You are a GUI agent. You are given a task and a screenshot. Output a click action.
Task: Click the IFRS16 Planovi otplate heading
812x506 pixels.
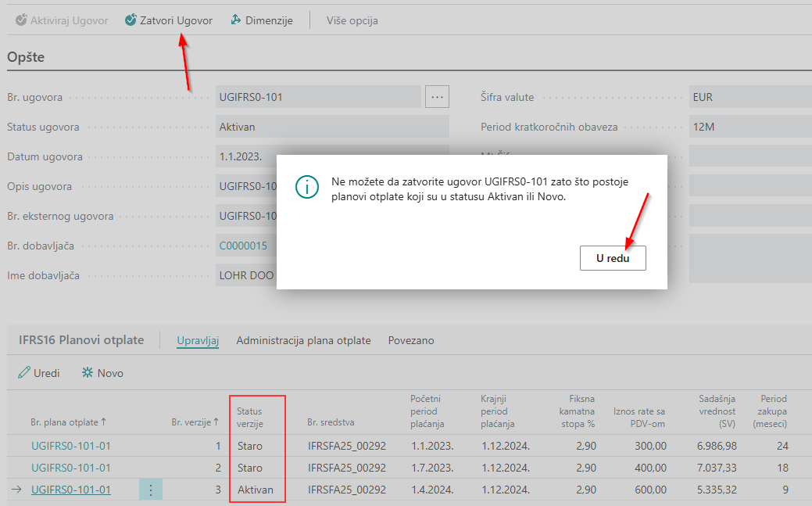[x=81, y=340]
